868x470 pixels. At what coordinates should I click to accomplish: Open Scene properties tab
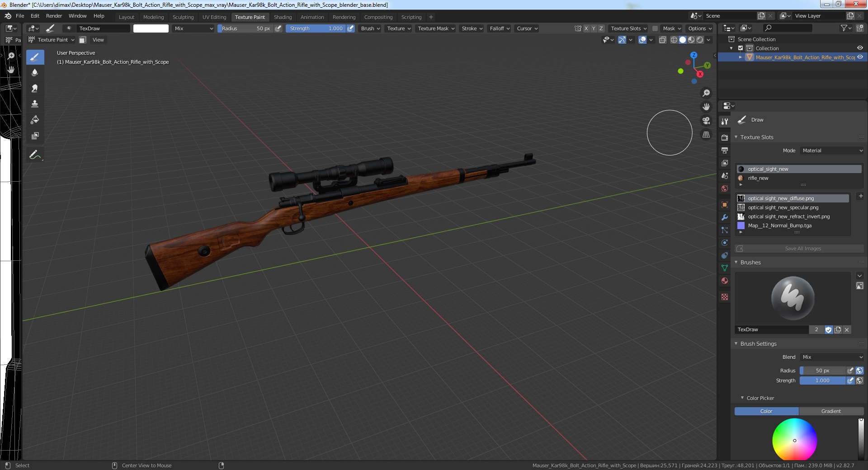click(725, 176)
